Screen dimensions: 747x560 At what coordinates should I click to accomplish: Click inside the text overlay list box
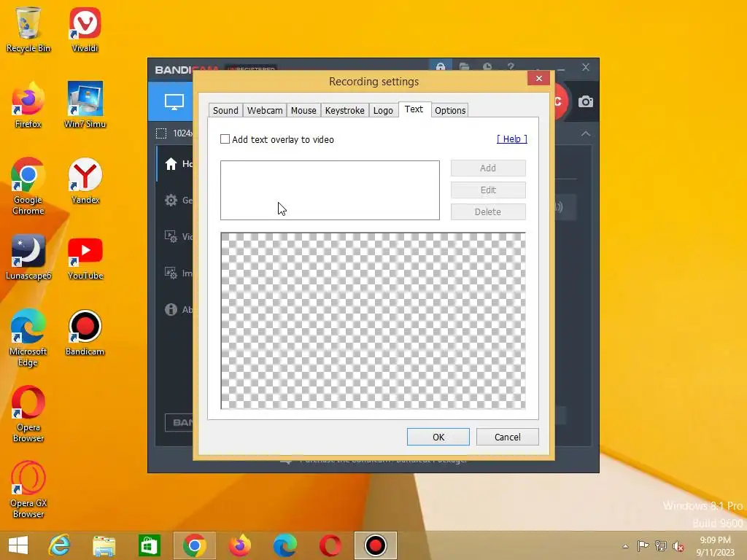(330, 190)
